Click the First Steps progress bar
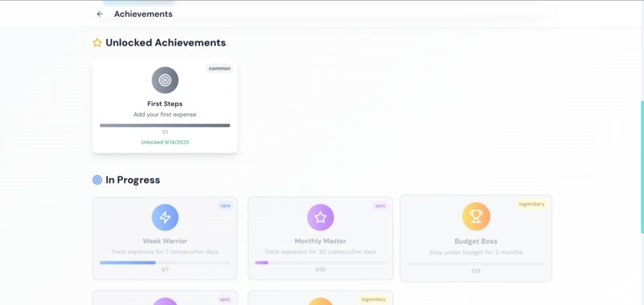Image resolution: width=644 pixels, height=305 pixels. (x=165, y=125)
